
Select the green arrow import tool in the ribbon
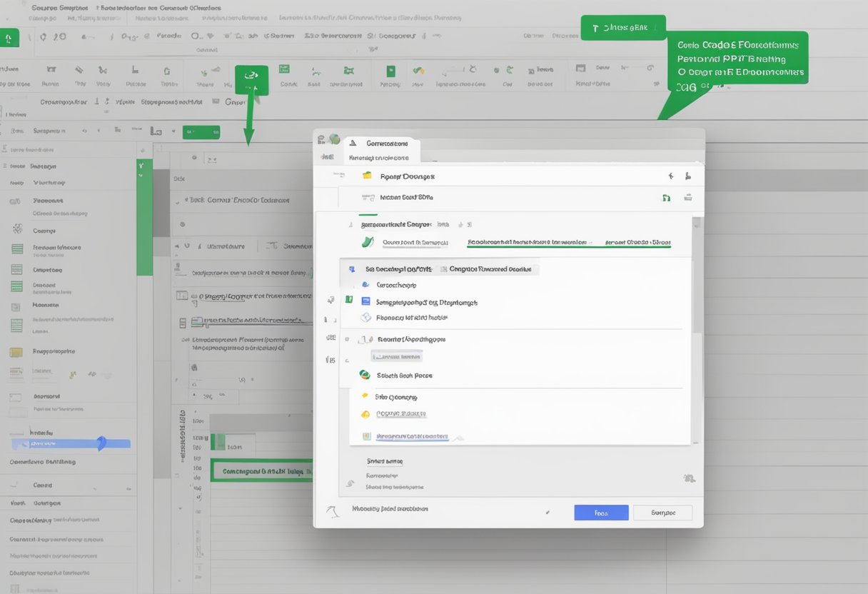251,77
